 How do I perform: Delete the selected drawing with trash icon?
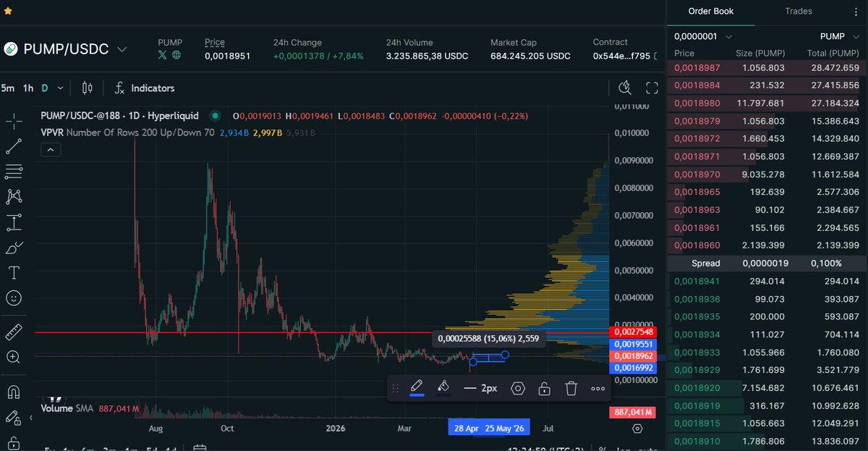[571, 388]
